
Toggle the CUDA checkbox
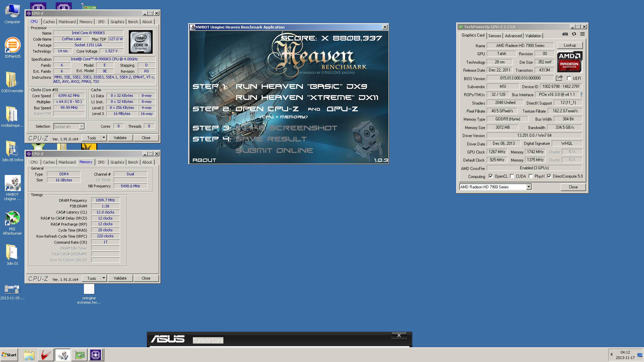point(512,176)
